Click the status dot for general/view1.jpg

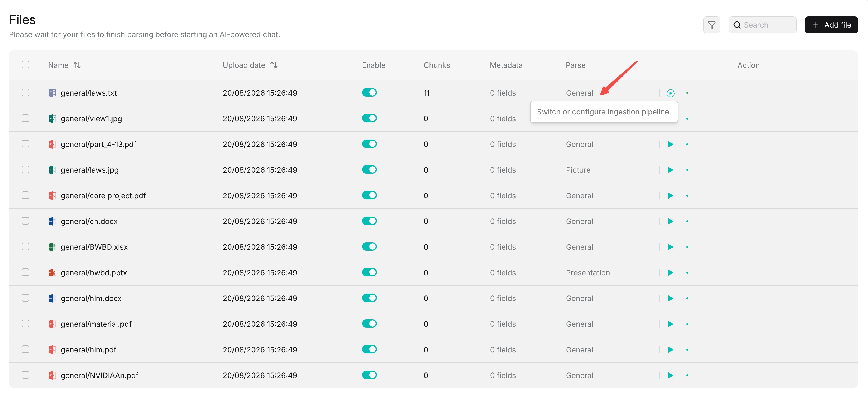[687, 119]
